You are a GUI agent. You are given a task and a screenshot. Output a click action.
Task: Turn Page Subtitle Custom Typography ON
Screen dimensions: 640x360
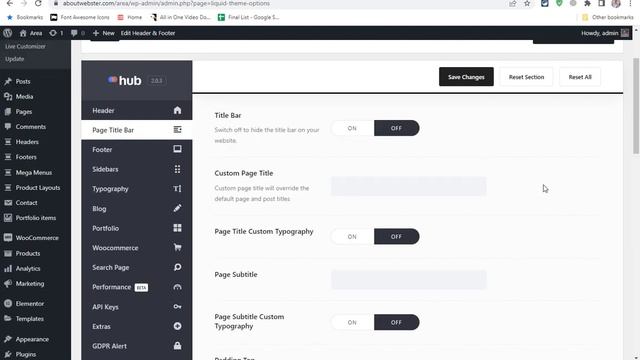coord(352,322)
